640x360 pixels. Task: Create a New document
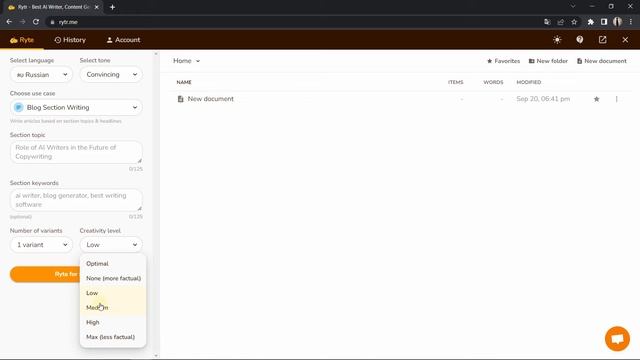pyautogui.click(x=602, y=61)
